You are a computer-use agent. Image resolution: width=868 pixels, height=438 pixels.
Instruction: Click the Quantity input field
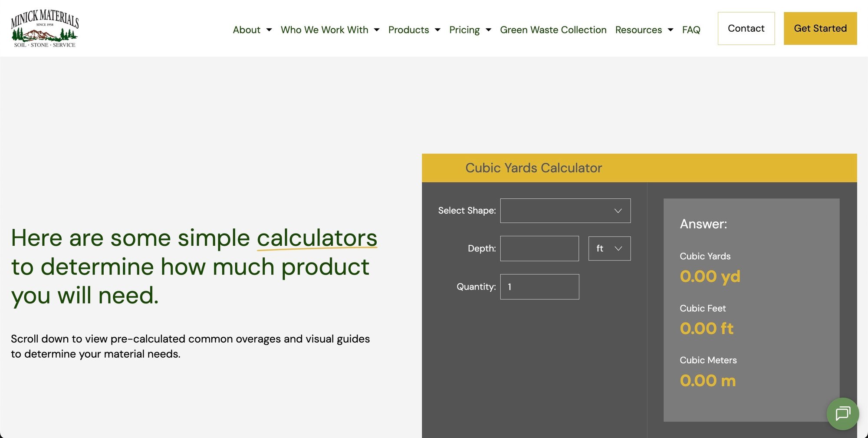point(539,287)
